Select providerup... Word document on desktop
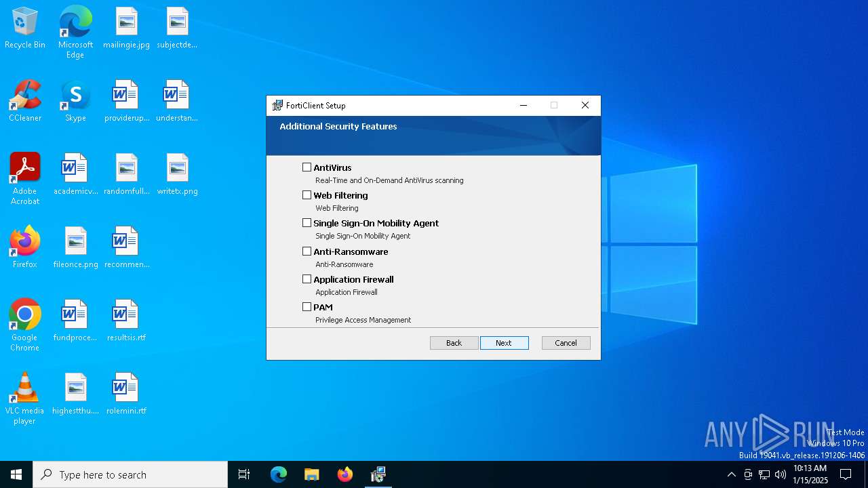 (126, 101)
